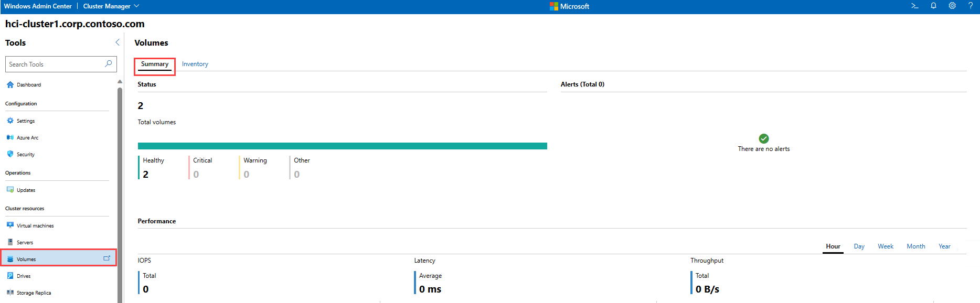The height and width of the screenshot is (303, 980).
Task: Show performance for the Day range
Action: click(x=859, y=246)
